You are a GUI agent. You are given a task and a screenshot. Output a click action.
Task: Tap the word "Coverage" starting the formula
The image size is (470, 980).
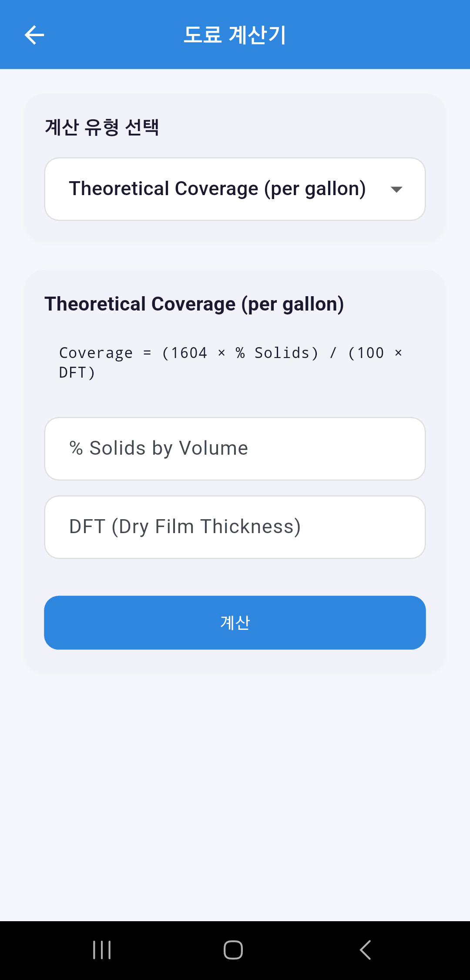click(x=96, y=353)
